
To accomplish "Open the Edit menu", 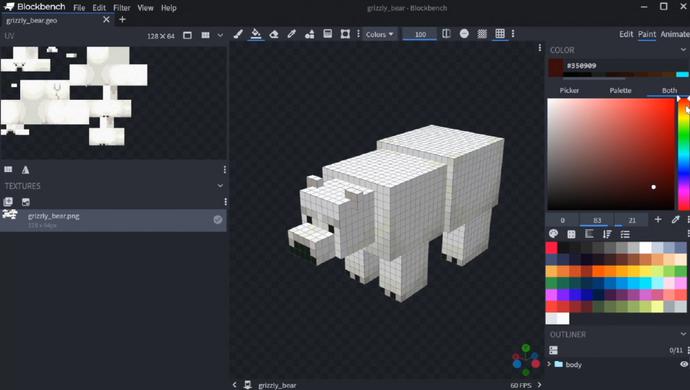I will pos(99,8).
